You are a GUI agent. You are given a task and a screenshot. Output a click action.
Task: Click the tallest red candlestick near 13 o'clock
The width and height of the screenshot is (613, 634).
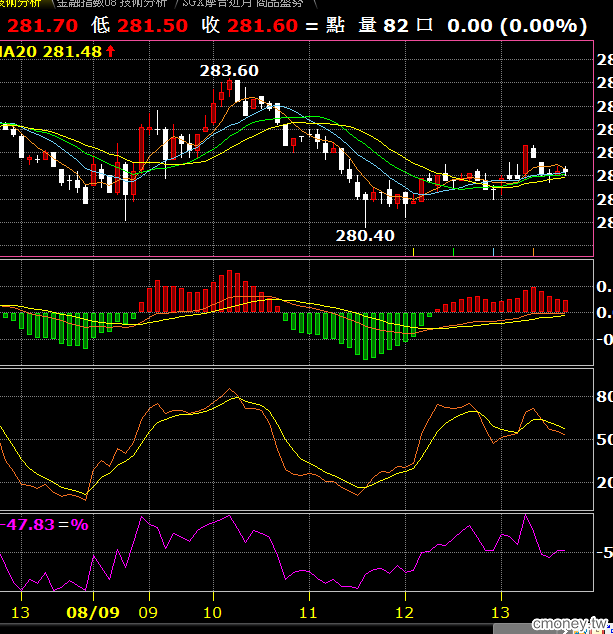(525, 160)
